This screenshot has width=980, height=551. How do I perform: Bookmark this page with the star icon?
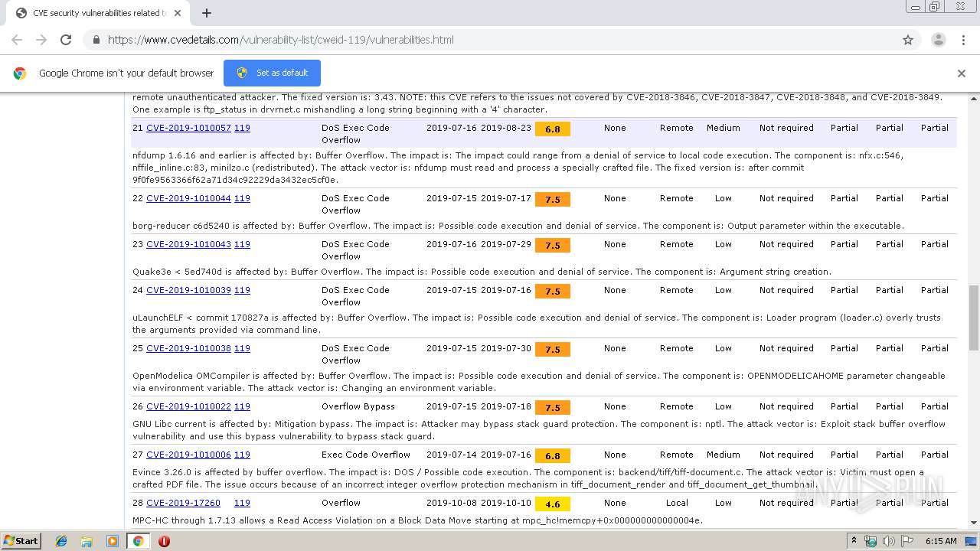[908, 40]
